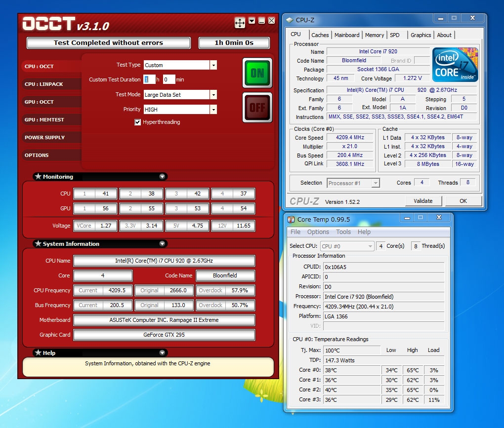Select the CPU : OCCT tab
Viewport: 504px width, 428px height.
51,66
